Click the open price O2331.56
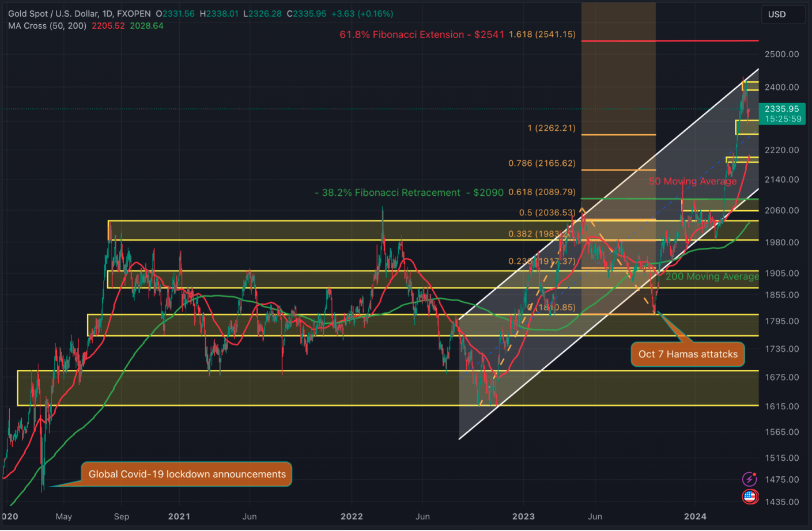Image resolution: width=812 pixels, height=531 pixels. 175,13
